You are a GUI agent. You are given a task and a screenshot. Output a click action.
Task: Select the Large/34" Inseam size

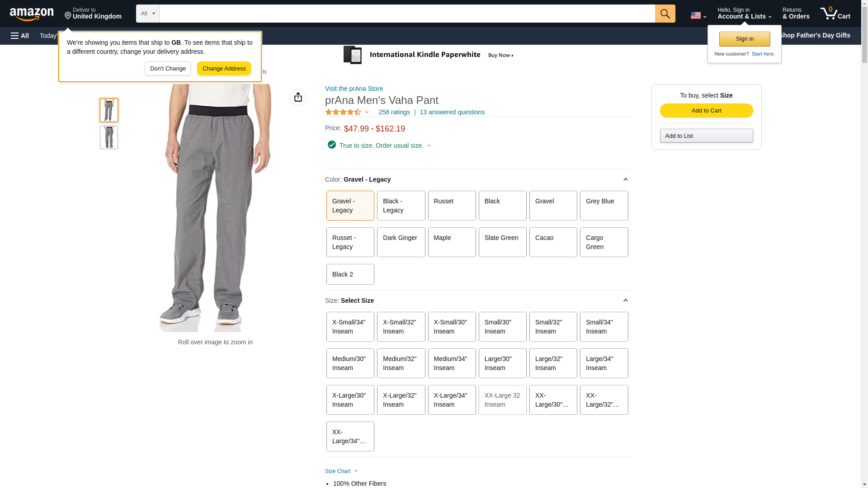[603, 363]
